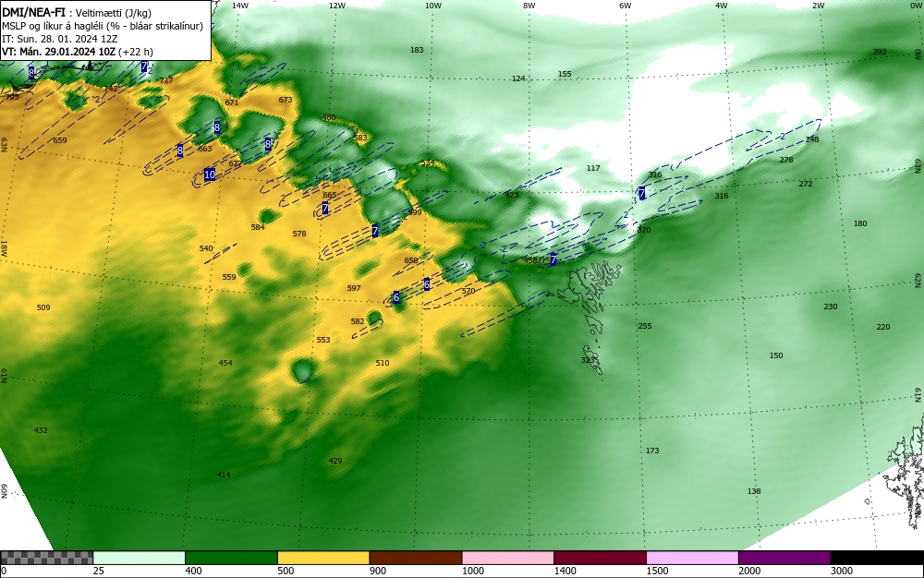Click the CAPE value '432'
924x578 pixels.
click(40, 430)
